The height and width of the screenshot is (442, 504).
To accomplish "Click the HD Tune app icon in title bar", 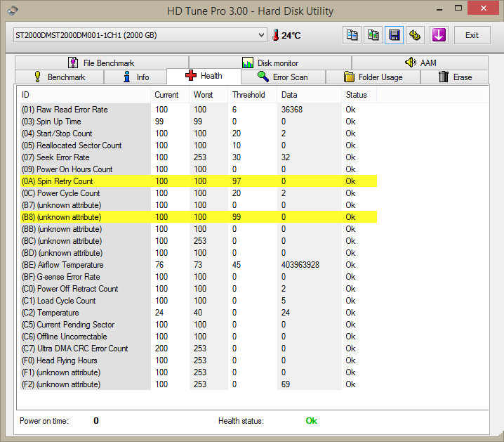I will click(13, 11).
